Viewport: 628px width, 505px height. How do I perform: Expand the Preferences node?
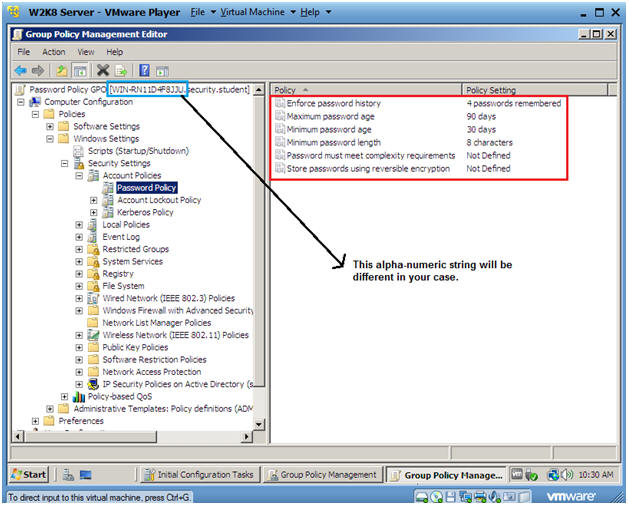coord(36,421)
